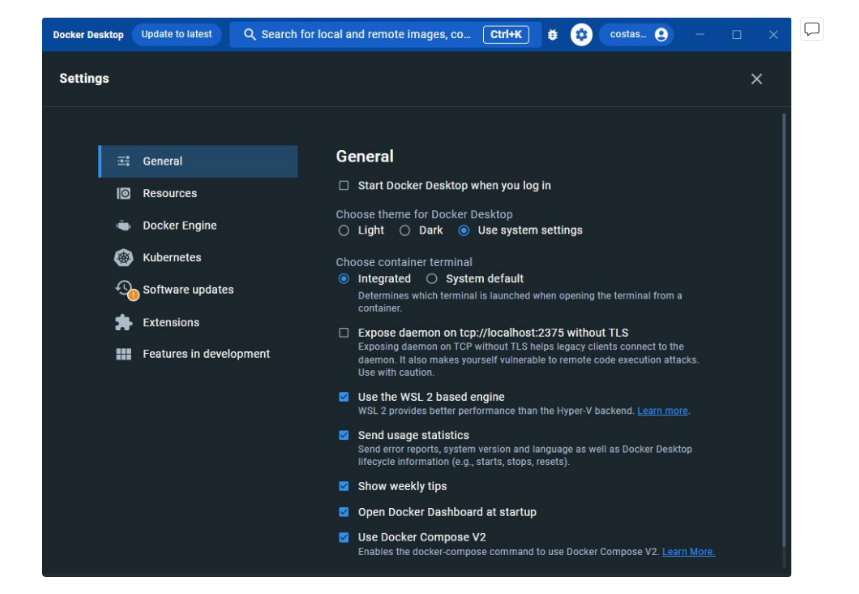Click the settings vertical scrollbar

784,330
